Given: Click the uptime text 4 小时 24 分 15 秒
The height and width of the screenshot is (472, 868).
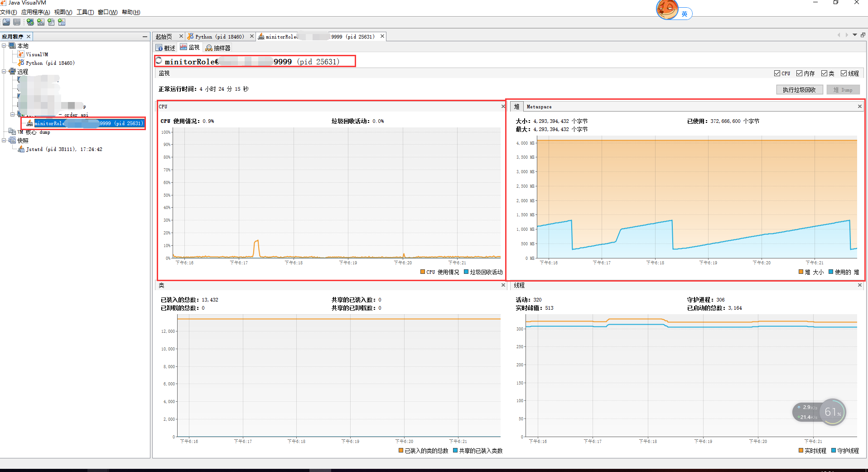Looking at the screenshot, I should tap(224, 89).
